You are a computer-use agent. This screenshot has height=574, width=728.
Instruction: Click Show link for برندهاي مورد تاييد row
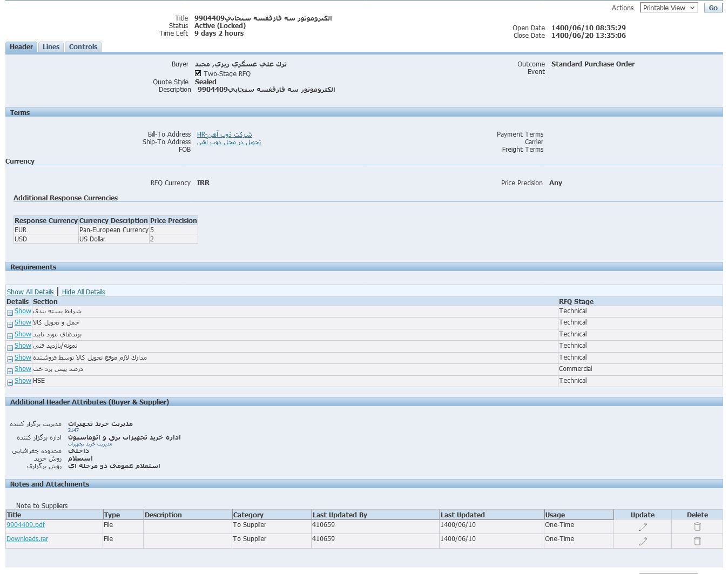pos(23,334)
